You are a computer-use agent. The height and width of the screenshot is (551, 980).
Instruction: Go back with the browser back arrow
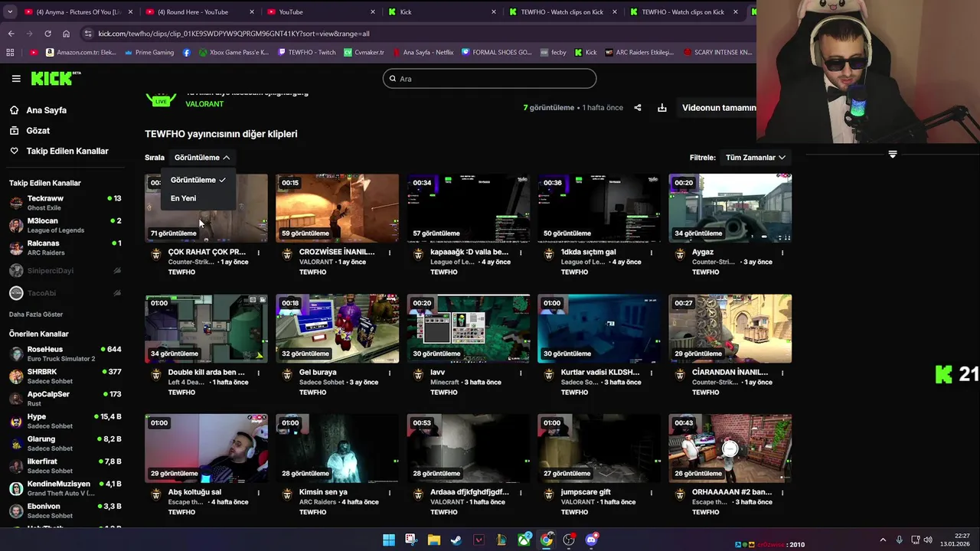pyautogui.click(x=11, y=34)
